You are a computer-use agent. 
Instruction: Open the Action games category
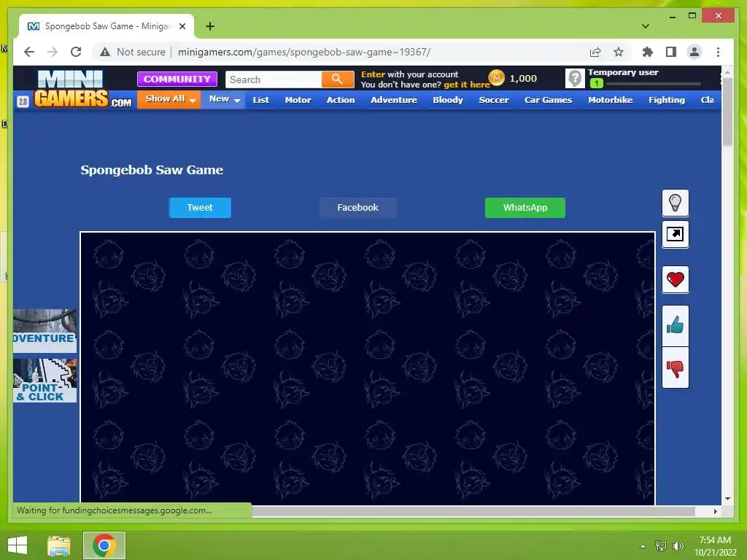coord(341,100)
